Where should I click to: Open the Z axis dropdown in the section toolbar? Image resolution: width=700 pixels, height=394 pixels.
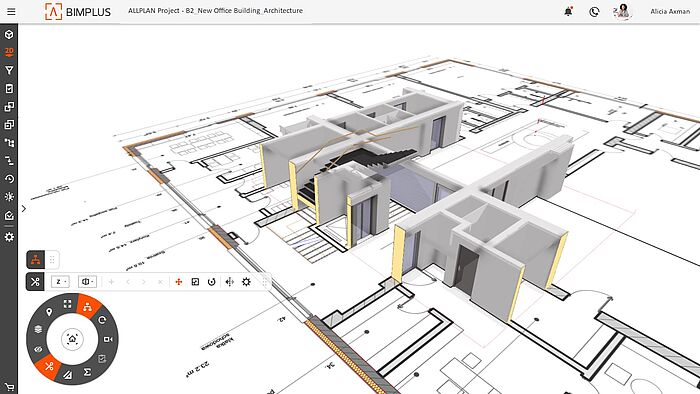tap(60, 282)
